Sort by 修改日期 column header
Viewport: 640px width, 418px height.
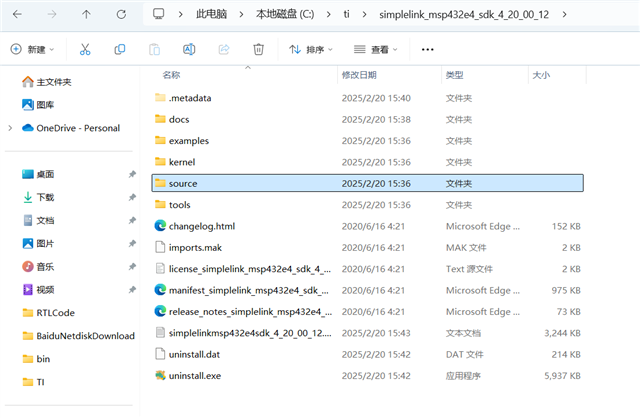(359, 75)
